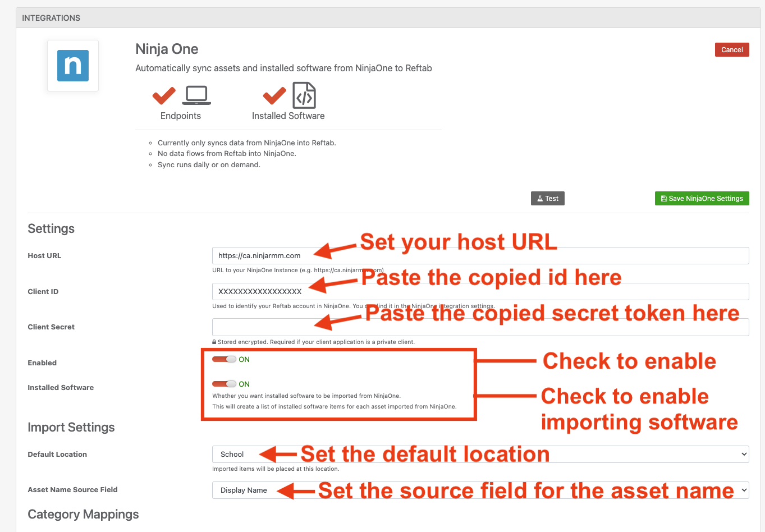Click the Asset Name Source Field label
765x532 pixels.
coord(72,489)
